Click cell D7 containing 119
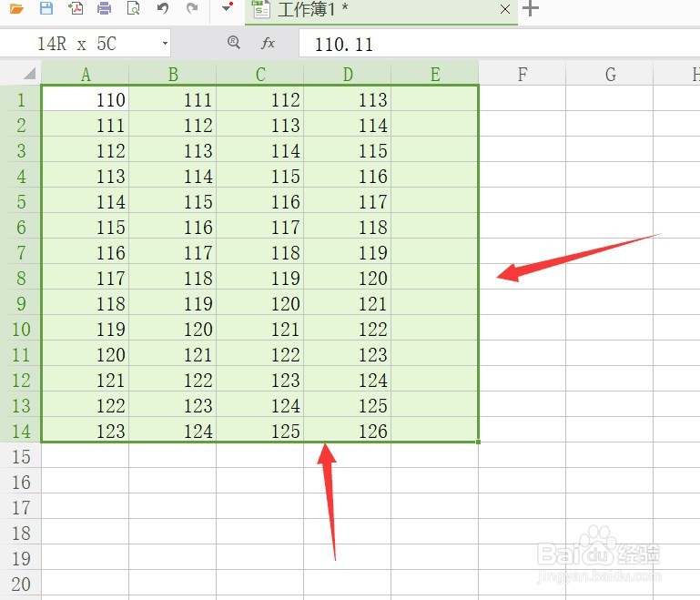This screenshot has height=600, width=700. 348,251
